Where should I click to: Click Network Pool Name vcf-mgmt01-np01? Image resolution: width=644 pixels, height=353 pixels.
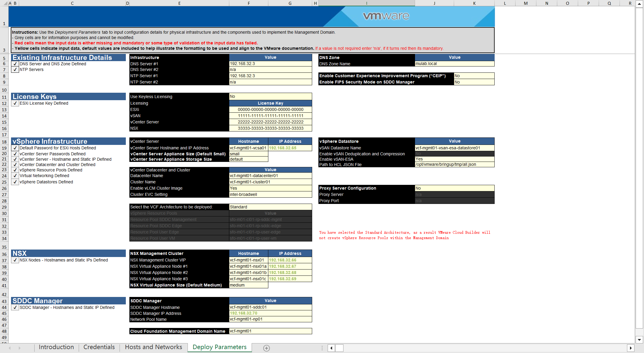tap(270, 319)
